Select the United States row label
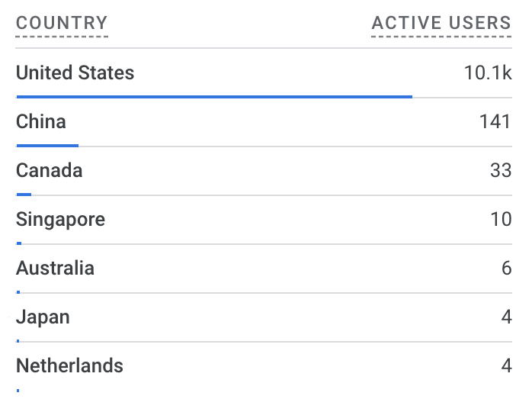The width and height of the screenshot is (532, 412). click(75, 73)
